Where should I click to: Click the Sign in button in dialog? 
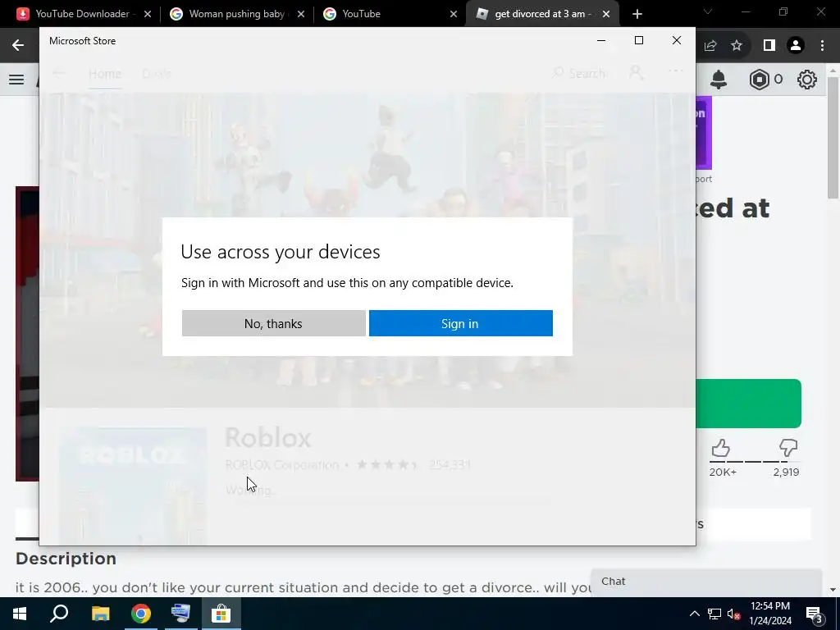click(461, 323)
